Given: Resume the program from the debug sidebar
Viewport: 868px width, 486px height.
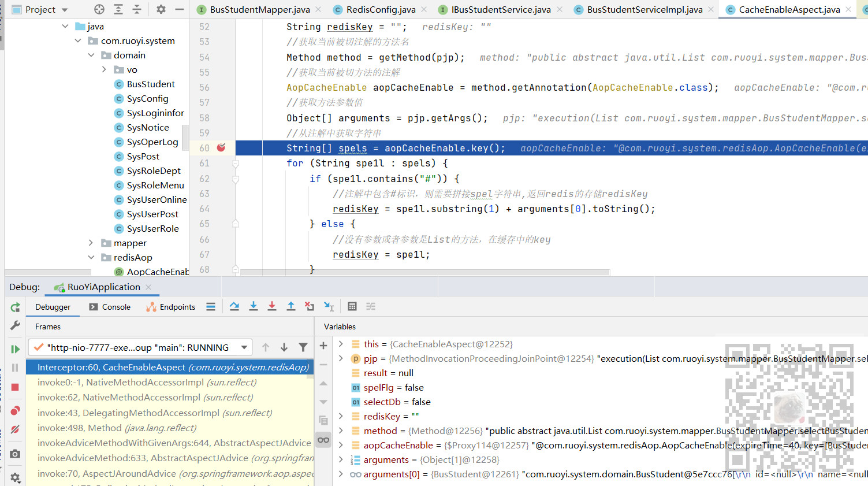Looking at the screenshot, I should (x=15, y=349).
